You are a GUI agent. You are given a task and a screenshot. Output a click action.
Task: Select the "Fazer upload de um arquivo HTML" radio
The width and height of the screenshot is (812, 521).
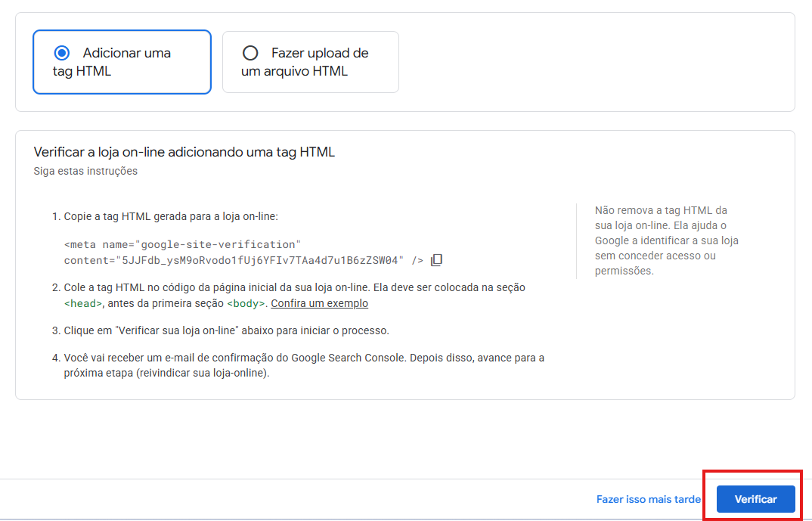pos(249,53)
